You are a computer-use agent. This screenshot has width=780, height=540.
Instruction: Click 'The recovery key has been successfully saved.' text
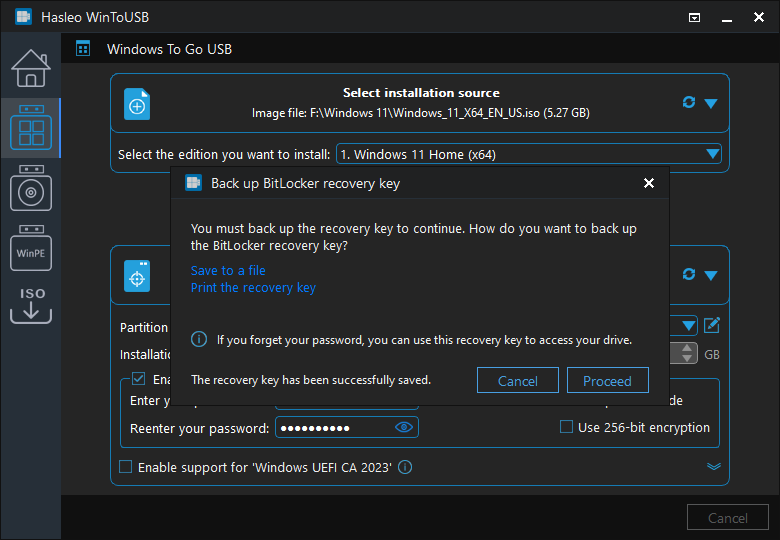[311, 380]
